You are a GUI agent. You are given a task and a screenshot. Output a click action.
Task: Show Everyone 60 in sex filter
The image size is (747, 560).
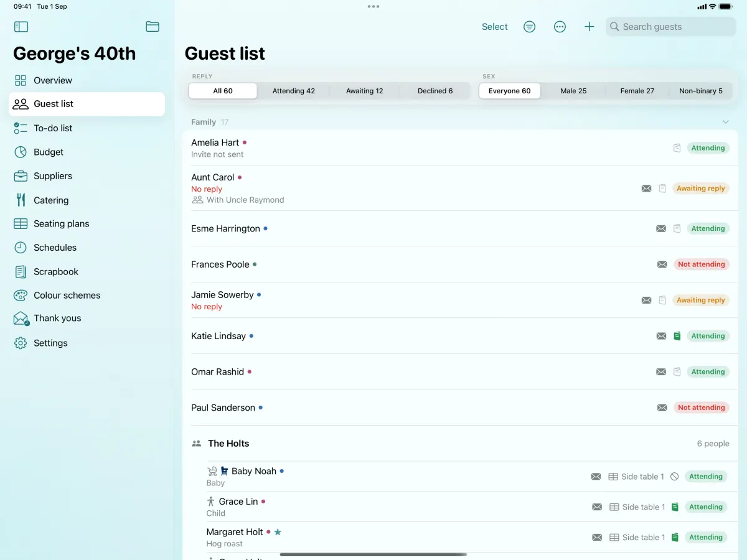[x=510, y=91]
